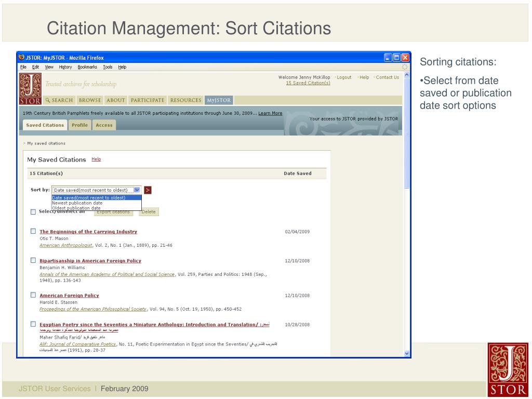Image resolution: width=532 pixels, height=399 pixels.
Task: Click the Contact Us link
Action: point(388,77)
